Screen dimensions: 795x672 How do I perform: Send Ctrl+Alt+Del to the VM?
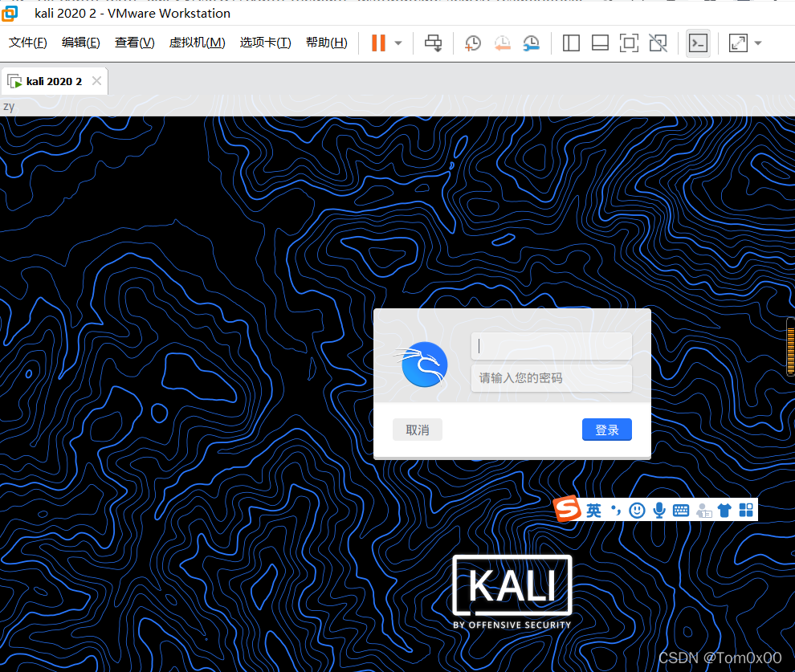[x=433, y=43]
